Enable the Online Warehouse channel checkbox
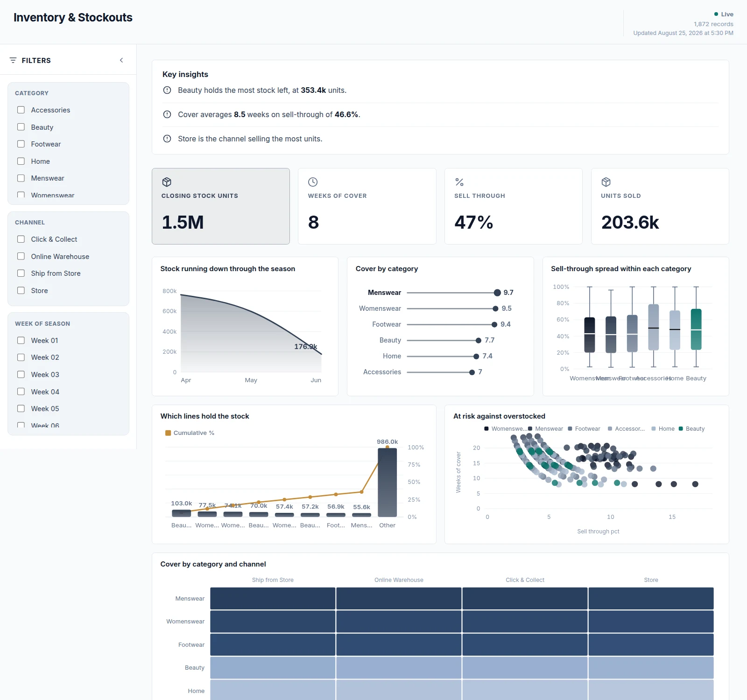The image size is (747, 700). tap(21, 256)
